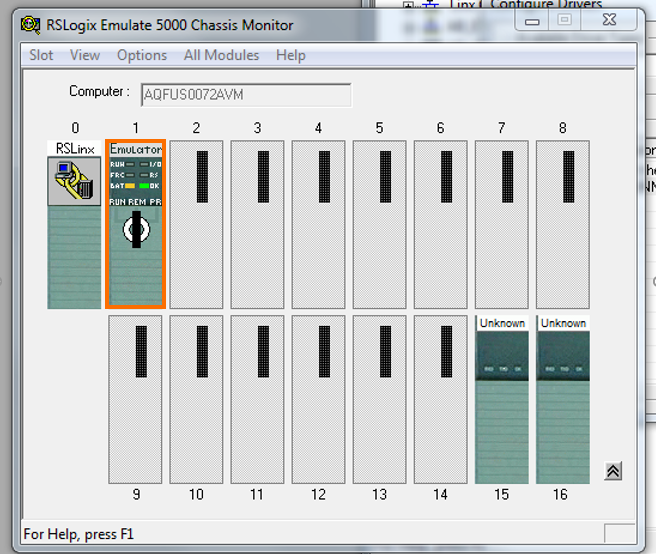Select empty slot 6
Screen dimensions: 656x554
tap(441, 224)
